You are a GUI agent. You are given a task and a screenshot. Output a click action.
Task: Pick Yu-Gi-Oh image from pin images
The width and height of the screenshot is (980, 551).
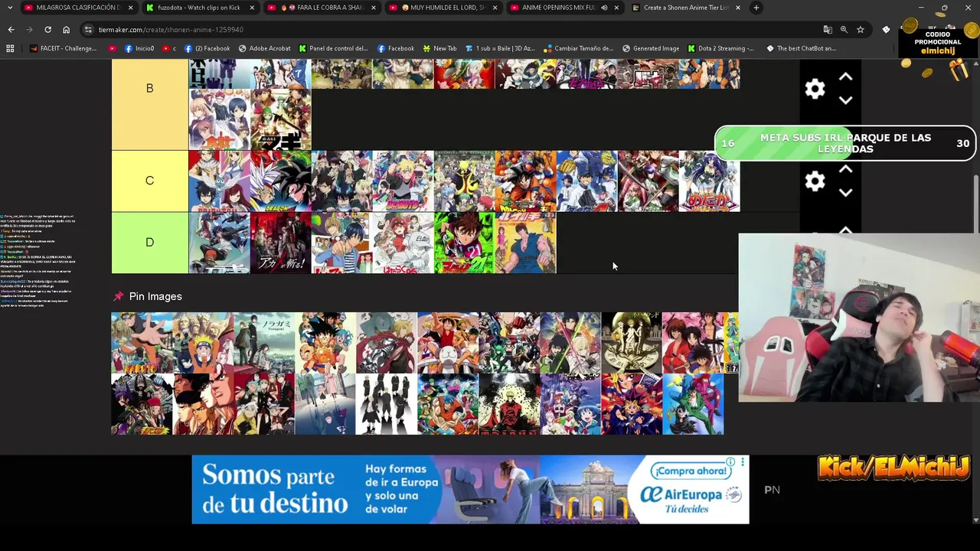click(632, 404)
